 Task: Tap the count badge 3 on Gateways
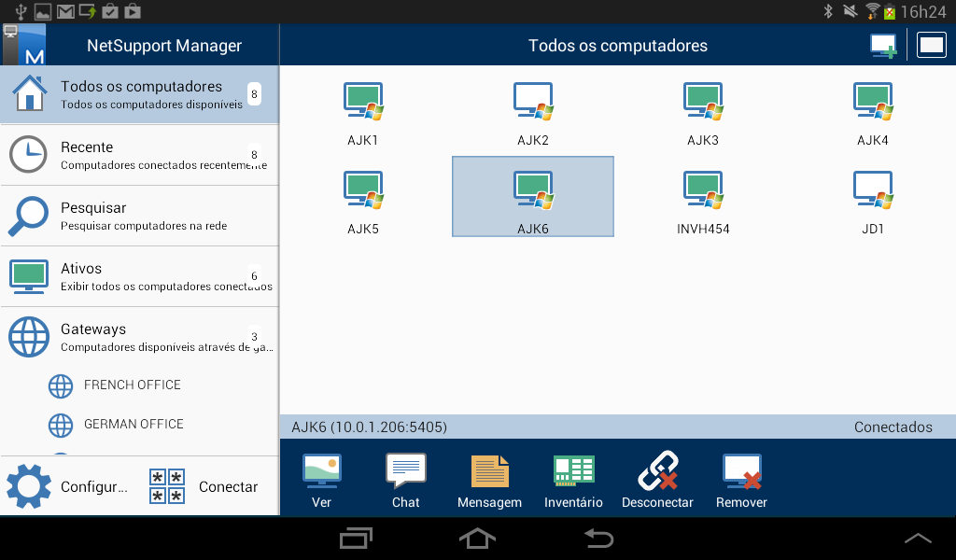(254, 336)
